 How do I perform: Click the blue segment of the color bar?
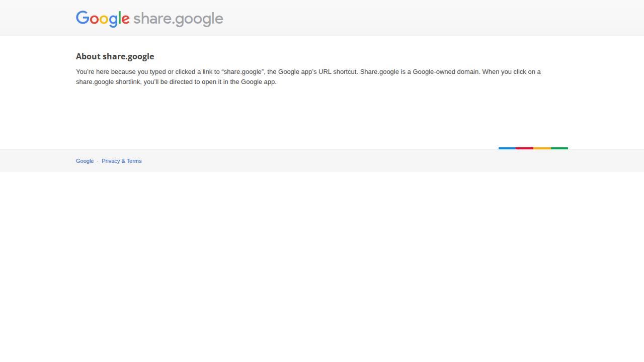point(507,148)
